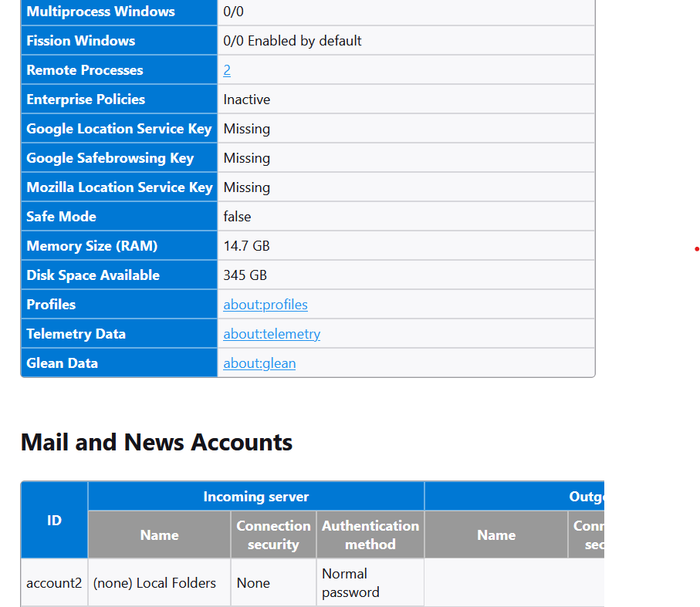Select the Normal password cell
This screenshot has height=607, width=700.
click(x=350, y=583)
